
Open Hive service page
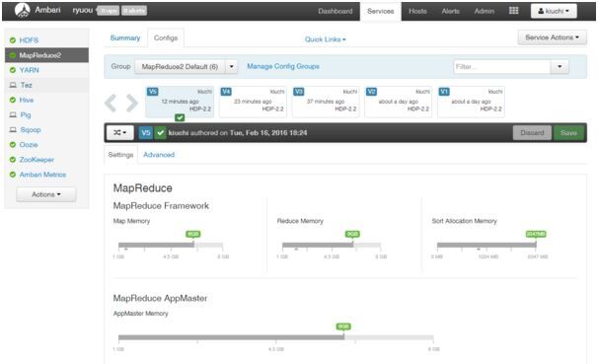tap(27, 100)
